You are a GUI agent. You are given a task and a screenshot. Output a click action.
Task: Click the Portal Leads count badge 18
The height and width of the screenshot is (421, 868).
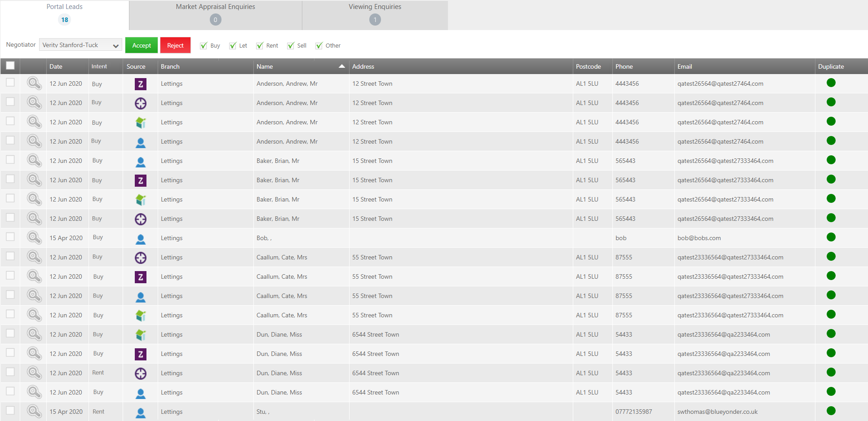coord(65,20)
